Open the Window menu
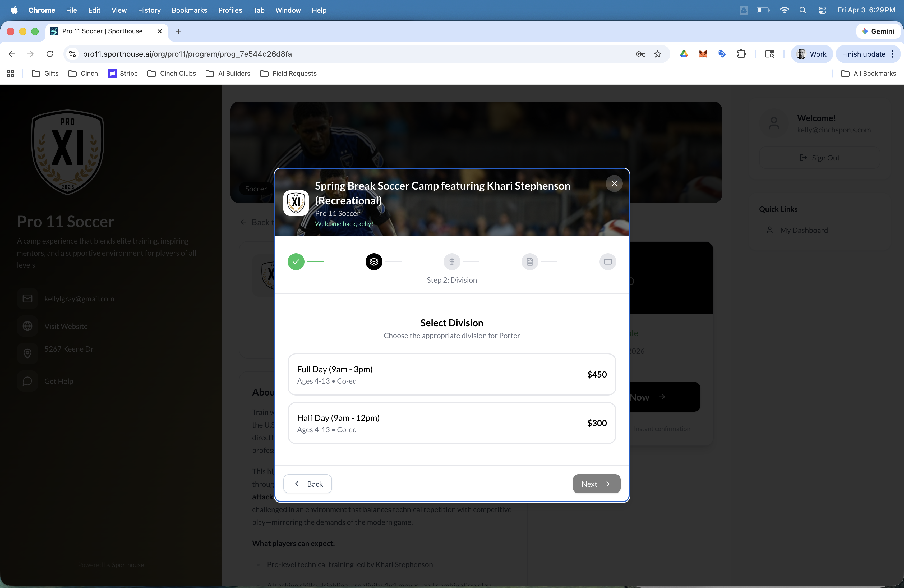 click(x=288, y=10)
